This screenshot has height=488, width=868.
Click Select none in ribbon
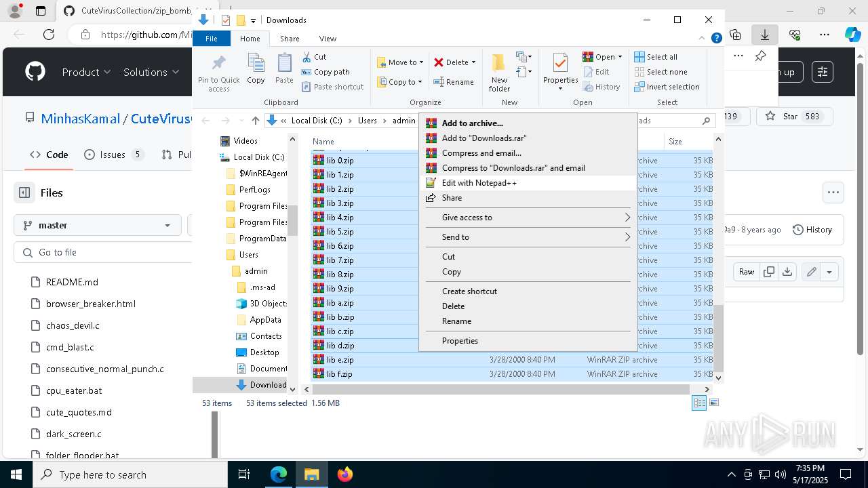point(660,72)
